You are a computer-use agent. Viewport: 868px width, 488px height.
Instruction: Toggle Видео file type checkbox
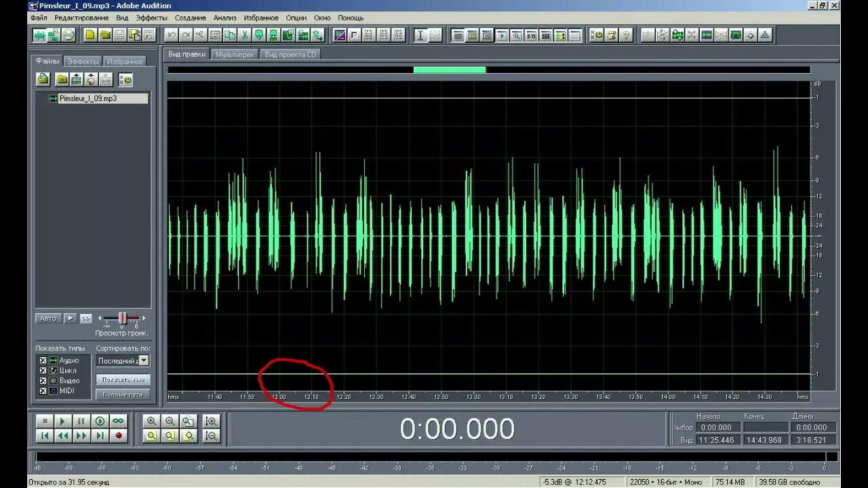coord(43,381)
